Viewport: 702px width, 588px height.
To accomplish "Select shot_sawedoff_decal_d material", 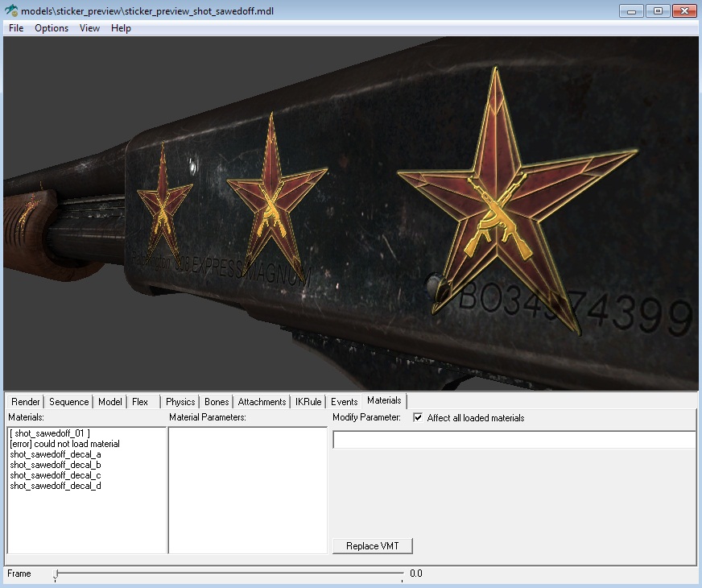I will [x=56, y=486].
